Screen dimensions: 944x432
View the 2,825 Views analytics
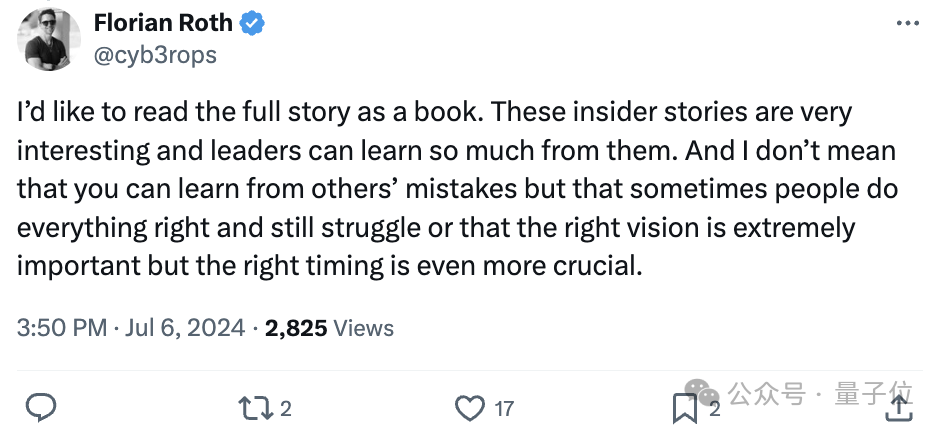(329, 328)
